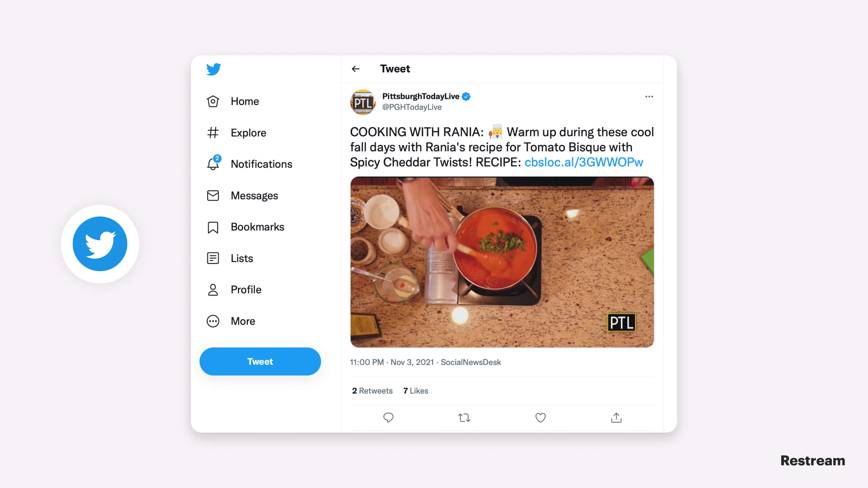Open recipe link cbsloc.al/3GWWOPw
The width and height of the screenshot is (868, 488).
584,162
